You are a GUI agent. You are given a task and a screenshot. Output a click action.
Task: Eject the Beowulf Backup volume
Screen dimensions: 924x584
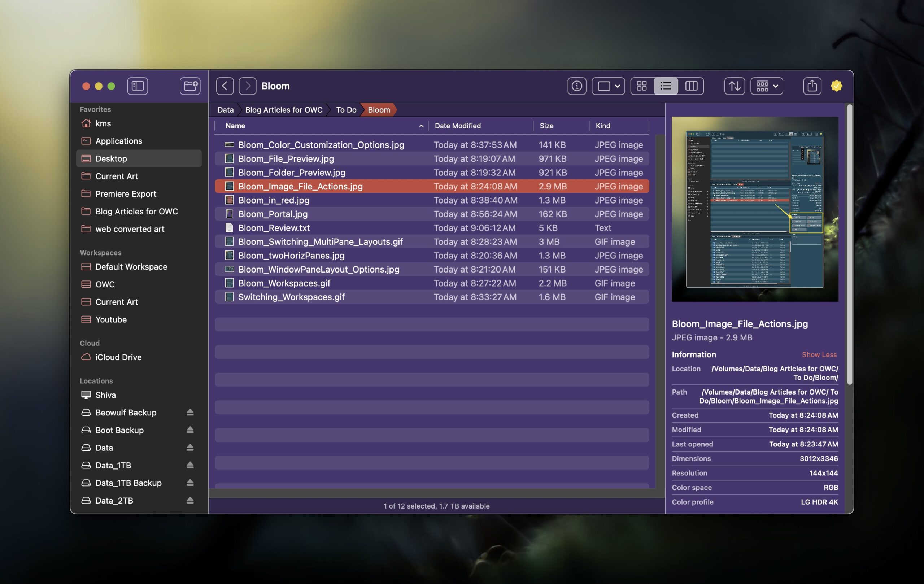coord(190,413)
